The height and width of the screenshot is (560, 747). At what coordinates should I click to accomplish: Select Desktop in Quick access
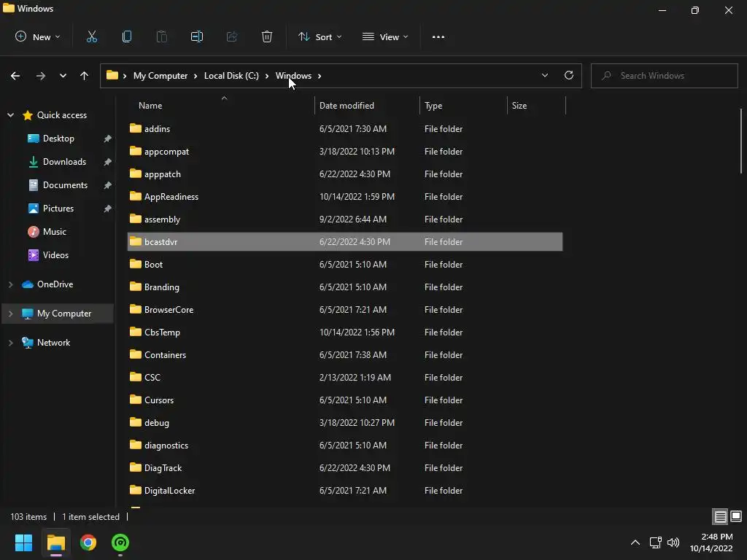click(58, 139)
